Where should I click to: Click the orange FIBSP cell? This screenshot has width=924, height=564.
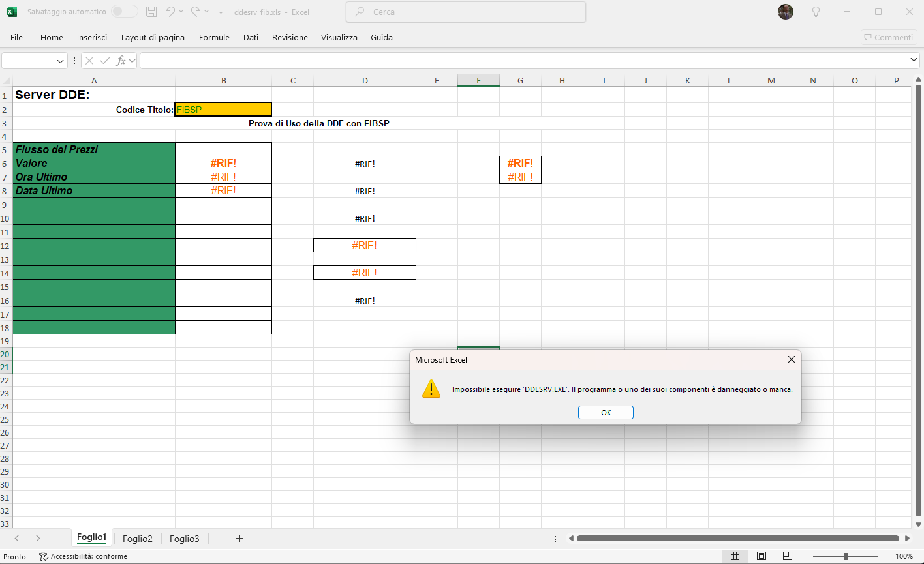(223, 110)
